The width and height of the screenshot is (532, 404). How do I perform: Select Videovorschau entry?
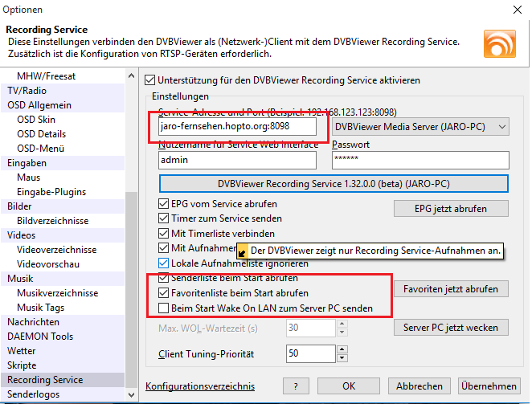coord(63,264)
